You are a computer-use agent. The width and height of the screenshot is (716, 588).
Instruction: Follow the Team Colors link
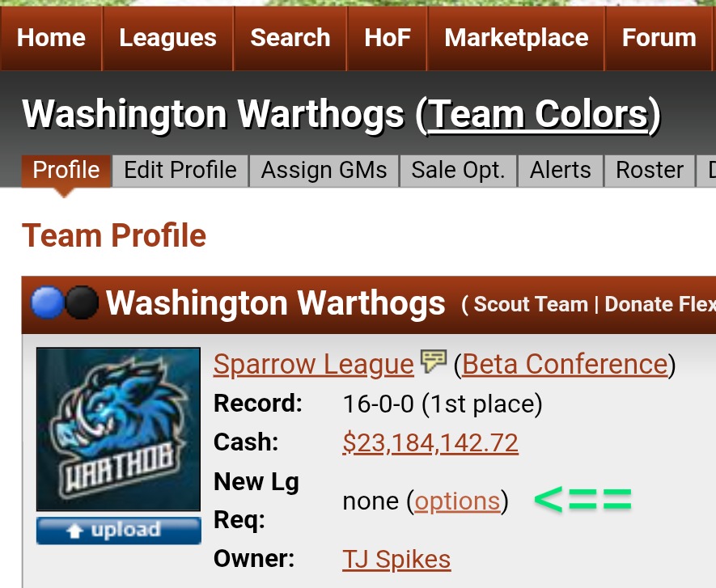[538, 114]
